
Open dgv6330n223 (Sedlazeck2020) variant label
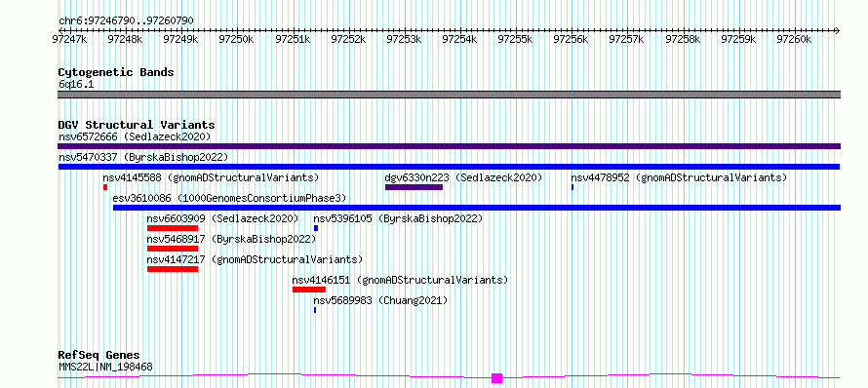(x=463, y=177)
